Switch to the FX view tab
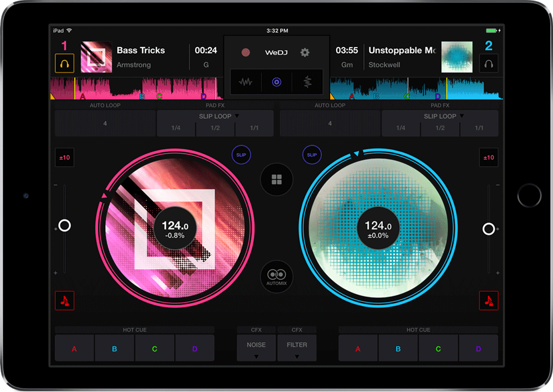553x392 pixels. pyautogui.click(x=307, y=82)
